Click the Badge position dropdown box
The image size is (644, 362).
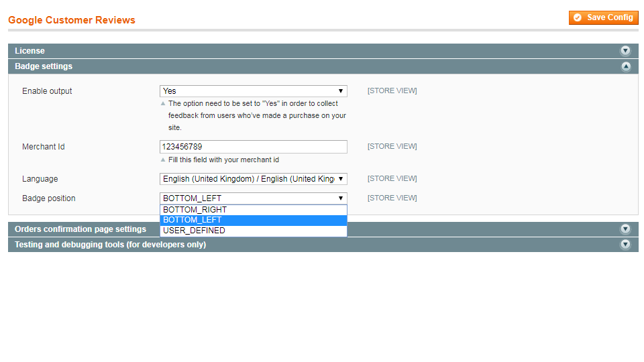tap(254, 198)
